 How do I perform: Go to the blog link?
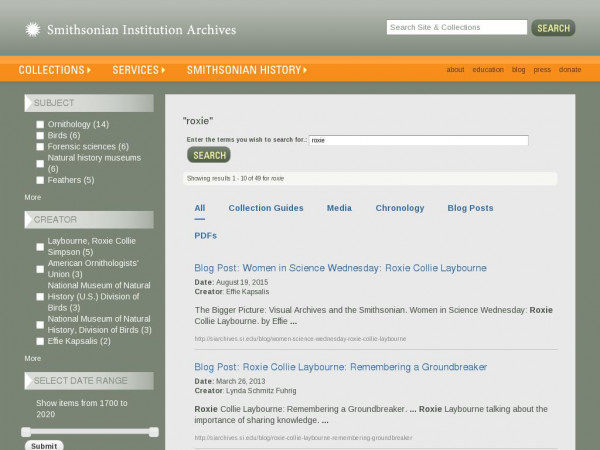518,70
